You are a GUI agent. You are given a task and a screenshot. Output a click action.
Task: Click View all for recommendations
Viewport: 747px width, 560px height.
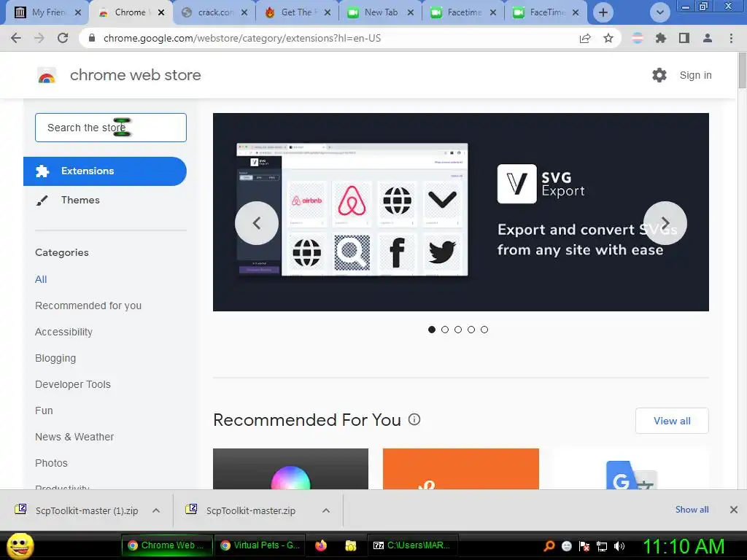pyautogui.click(x=672, y=421)
